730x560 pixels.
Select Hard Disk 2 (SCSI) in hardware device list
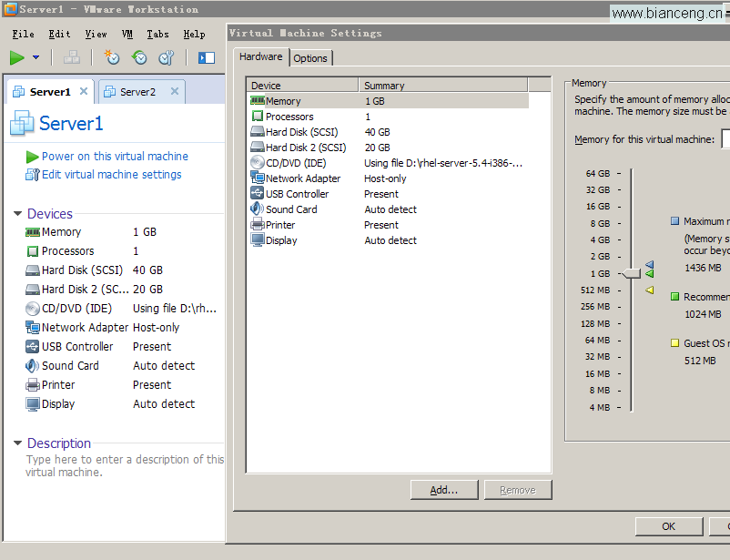389,148
